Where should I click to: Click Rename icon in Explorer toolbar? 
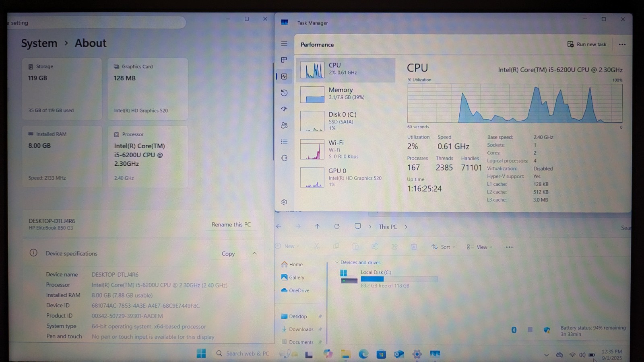coord(375,246)
